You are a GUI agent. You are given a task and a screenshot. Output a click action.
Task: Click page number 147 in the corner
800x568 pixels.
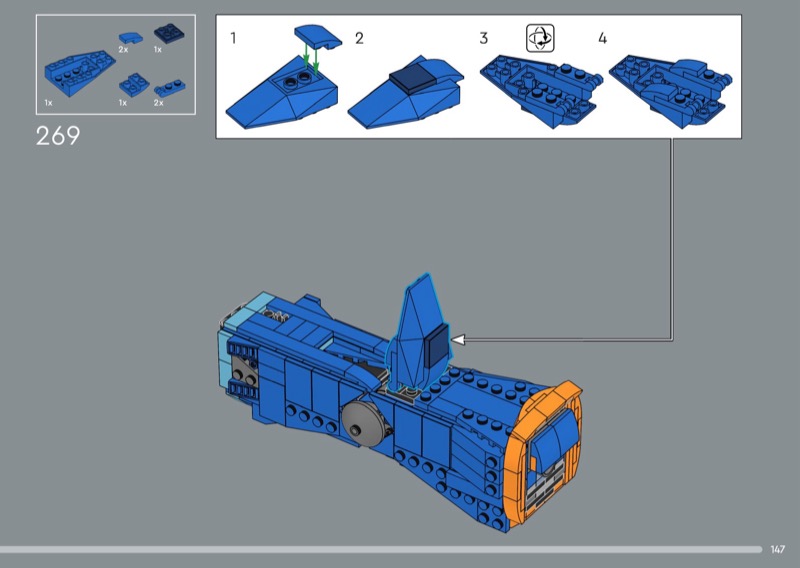point(778,549)
